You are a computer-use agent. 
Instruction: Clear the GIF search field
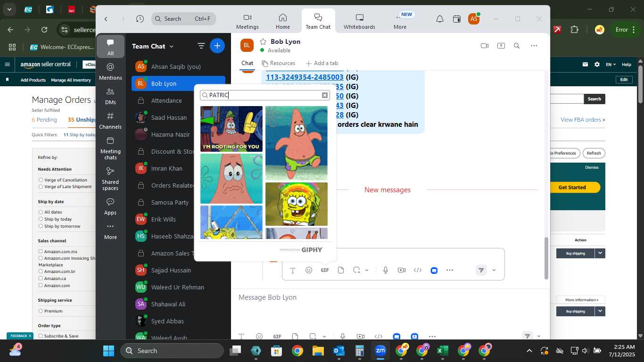click(324, 95)
